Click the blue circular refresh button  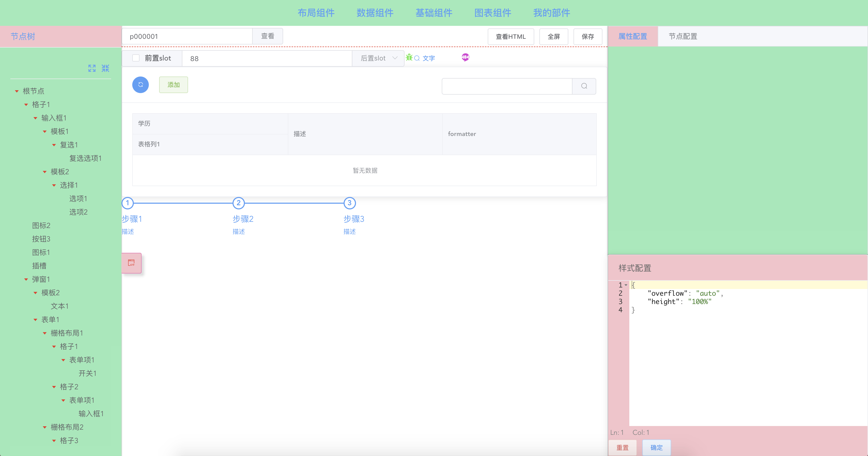pos(141,85)
